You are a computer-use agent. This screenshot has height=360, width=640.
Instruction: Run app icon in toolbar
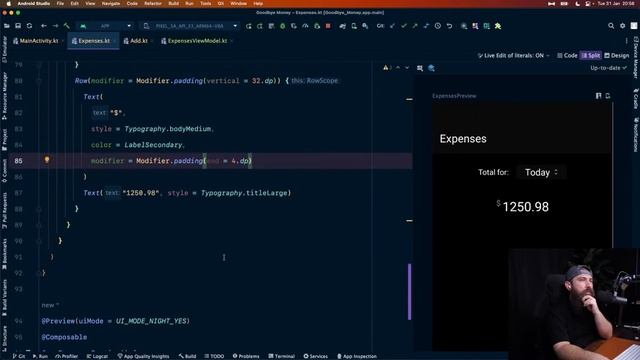click(249, 26)
